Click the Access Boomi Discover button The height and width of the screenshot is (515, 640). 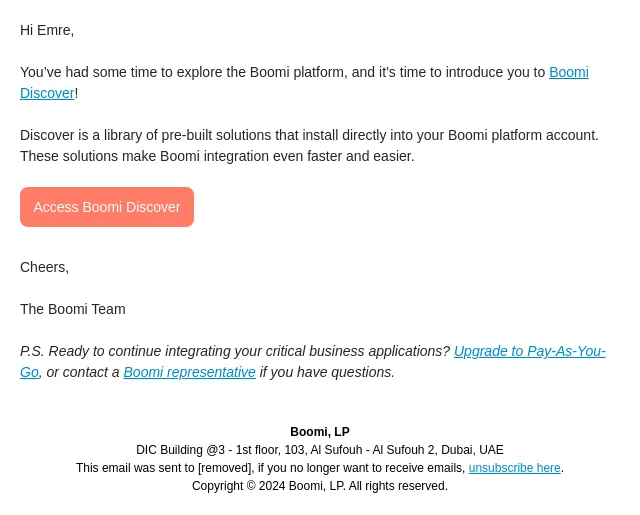(x=107, y=207)
